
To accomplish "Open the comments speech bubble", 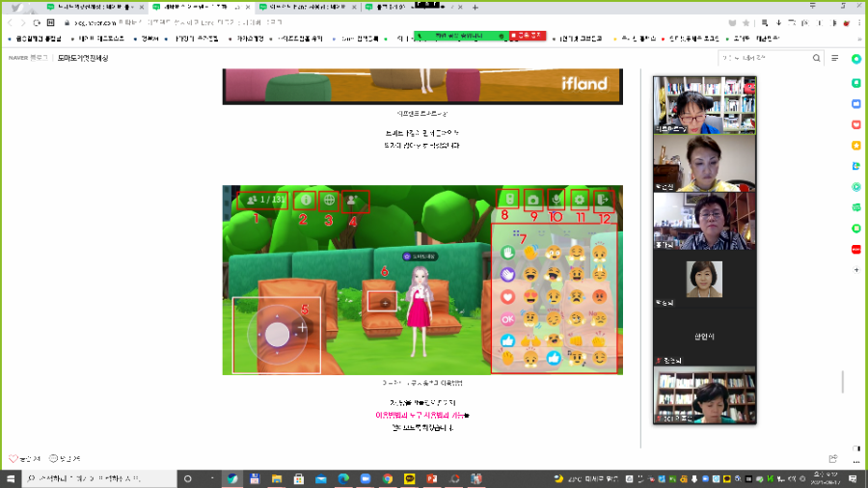I will [x=54, y=458].
